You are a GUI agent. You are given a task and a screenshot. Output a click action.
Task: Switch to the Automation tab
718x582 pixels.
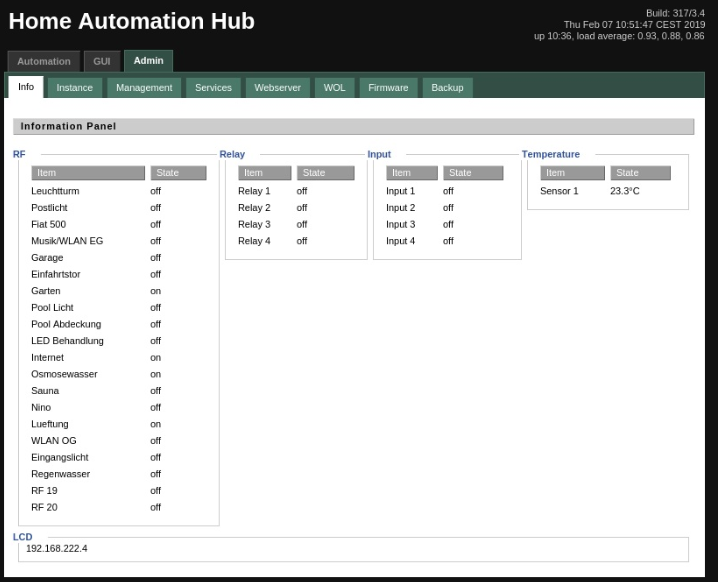44,61
